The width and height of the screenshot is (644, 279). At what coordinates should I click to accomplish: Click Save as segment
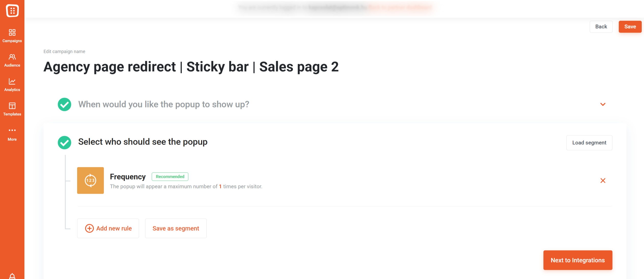[x=176, y=228]
